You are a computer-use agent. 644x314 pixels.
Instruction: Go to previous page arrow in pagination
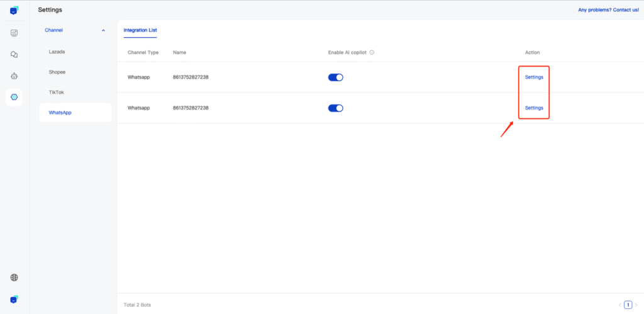(x=619, y=305)
